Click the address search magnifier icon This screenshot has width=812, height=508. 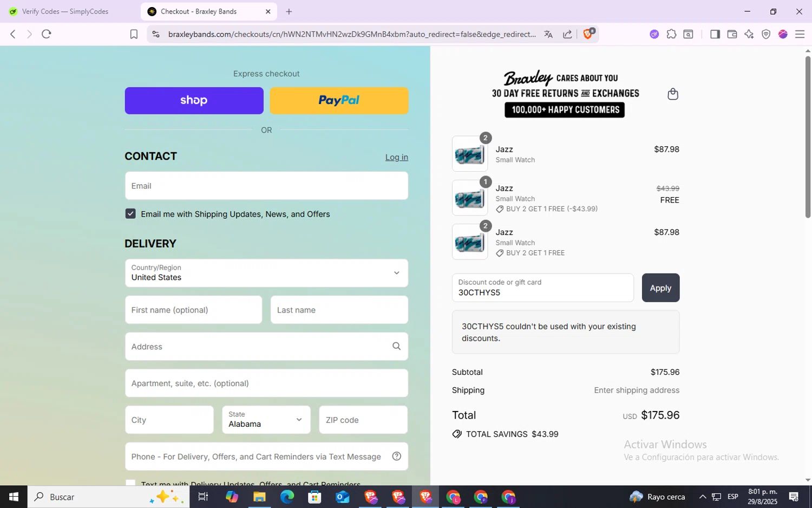coord(396,346)
